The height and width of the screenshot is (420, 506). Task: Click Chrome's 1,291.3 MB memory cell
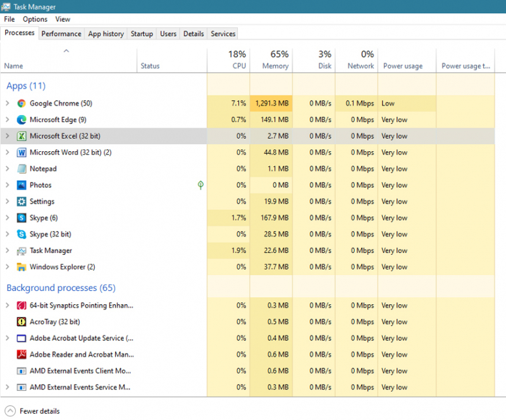click(271, 103)
